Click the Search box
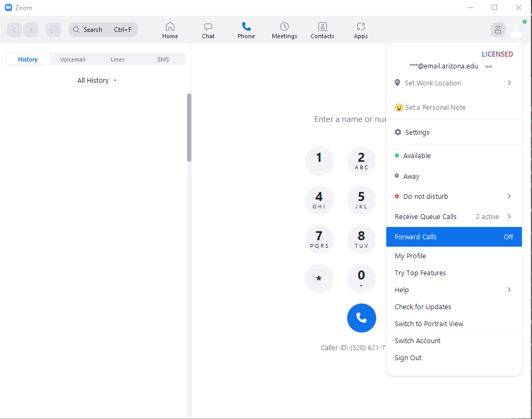 [103, 30]
